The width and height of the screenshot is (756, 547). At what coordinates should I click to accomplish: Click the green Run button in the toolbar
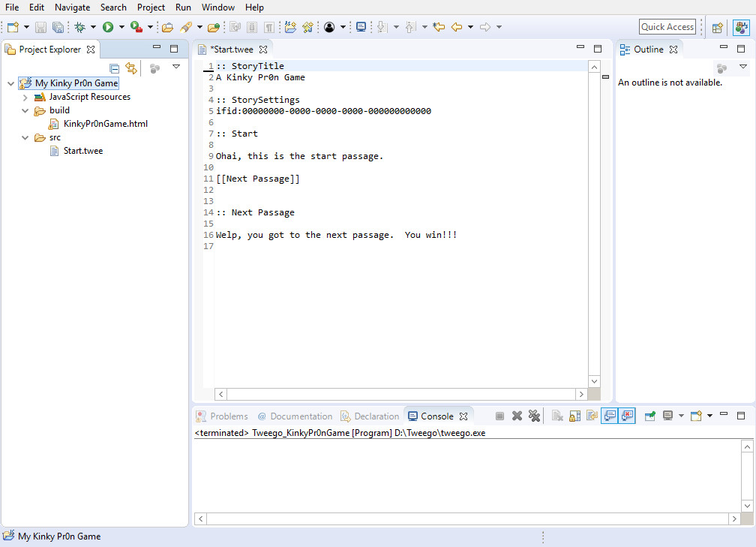click(x=108, y=27)
